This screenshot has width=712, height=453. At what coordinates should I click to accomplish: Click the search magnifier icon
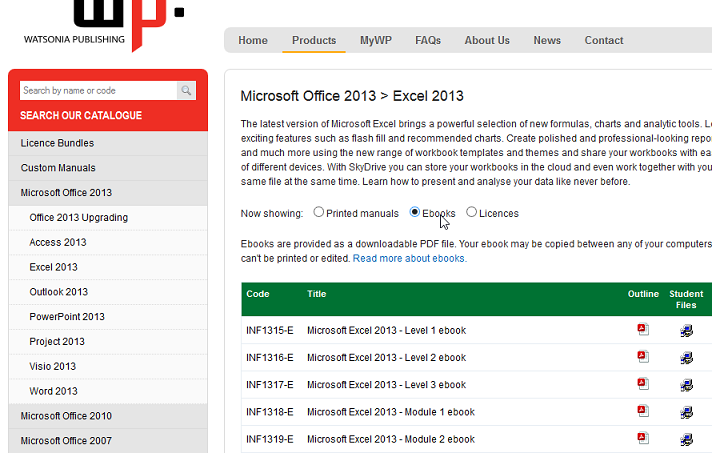[x=186, y=90]
